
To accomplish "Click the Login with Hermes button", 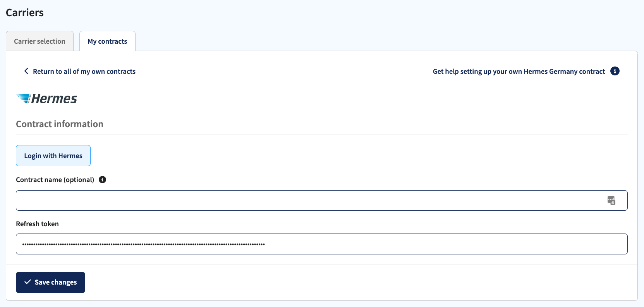I will tap(53, 155).
